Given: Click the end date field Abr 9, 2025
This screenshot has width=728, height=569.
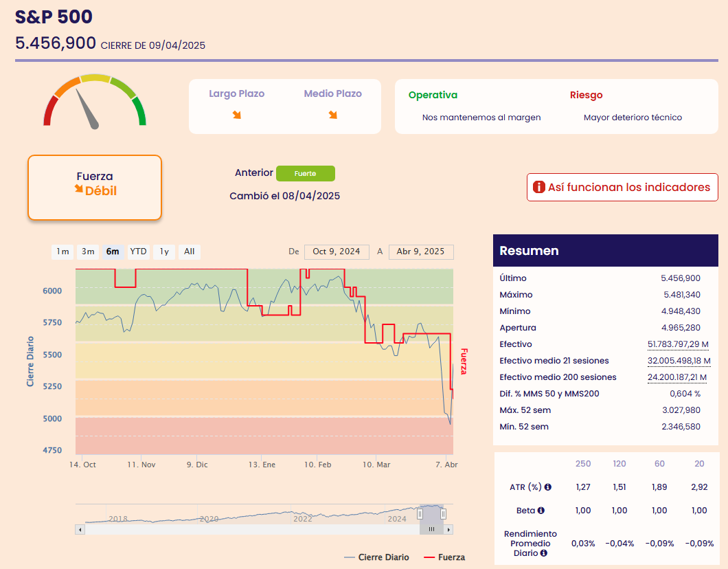Looking at the screenshot, I should (x=421, y=252).
